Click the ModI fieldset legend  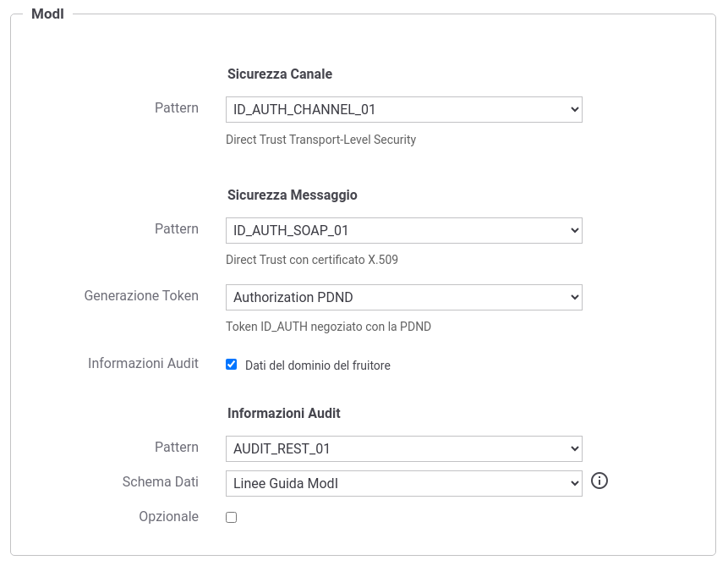click(47, 14)
